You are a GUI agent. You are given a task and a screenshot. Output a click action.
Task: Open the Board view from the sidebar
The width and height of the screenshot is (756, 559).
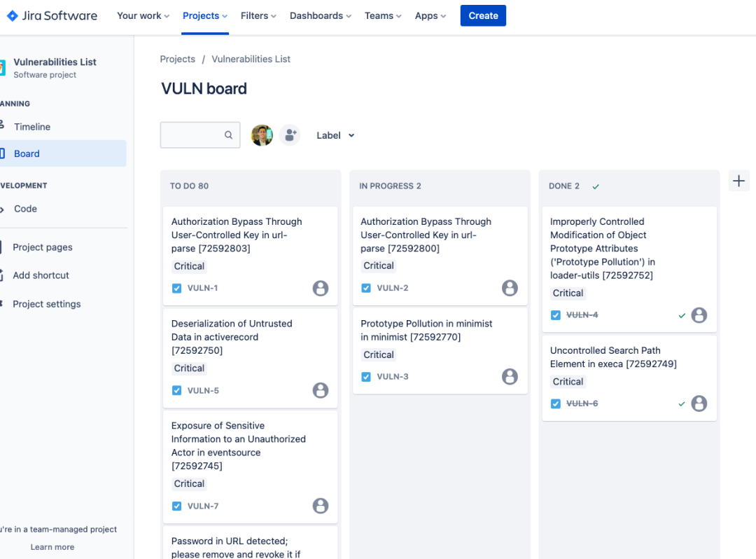(27, 153)
